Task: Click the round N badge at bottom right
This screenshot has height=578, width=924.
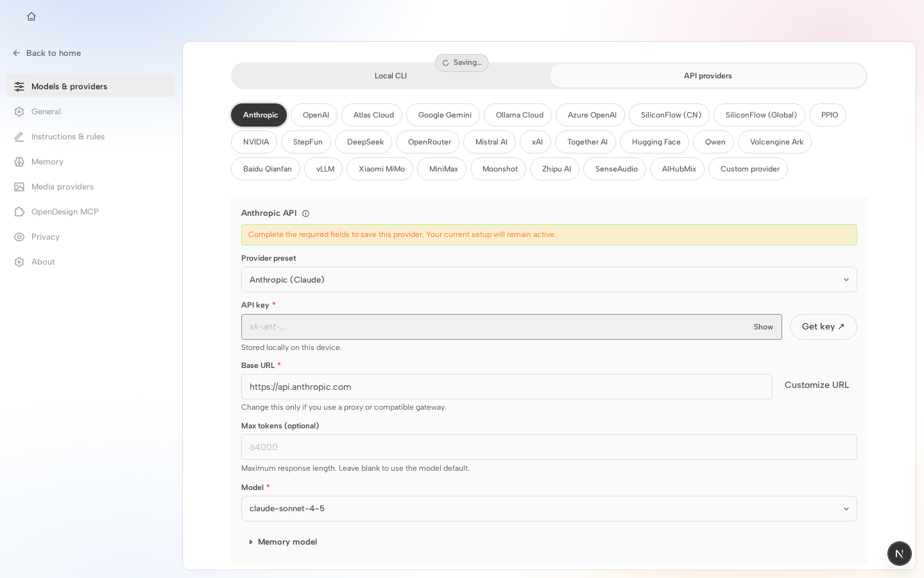Action: coord(900,554)
